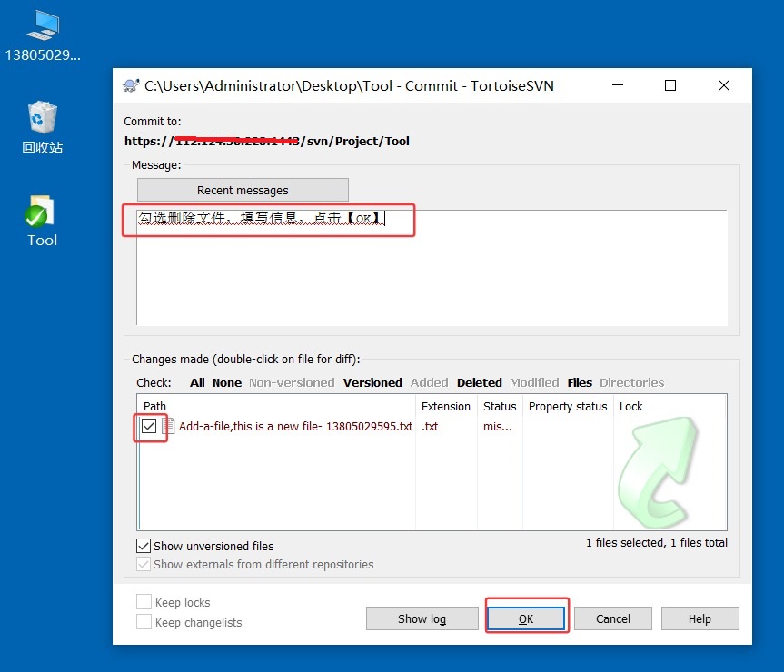Sort by the Extension column header
This screenshot has height=672, width=784.
point(446,406)
